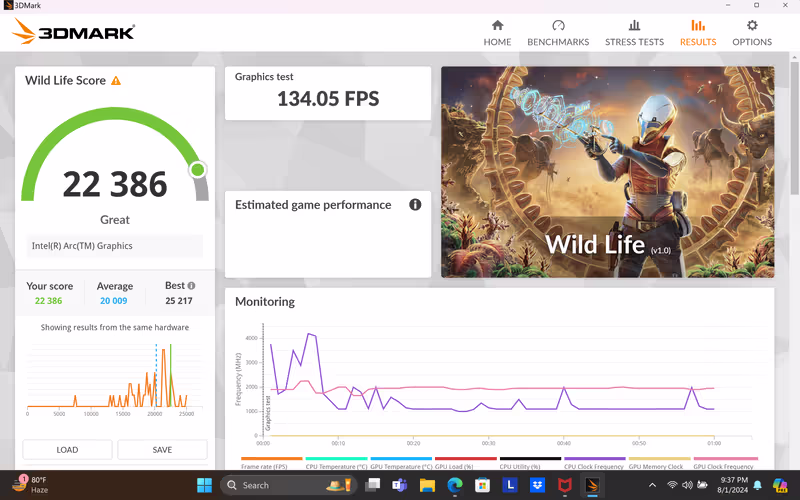This screenshot has height=500, width=800.
Task: Click the Estimated game performance info icon
Action: pos(415,205)
